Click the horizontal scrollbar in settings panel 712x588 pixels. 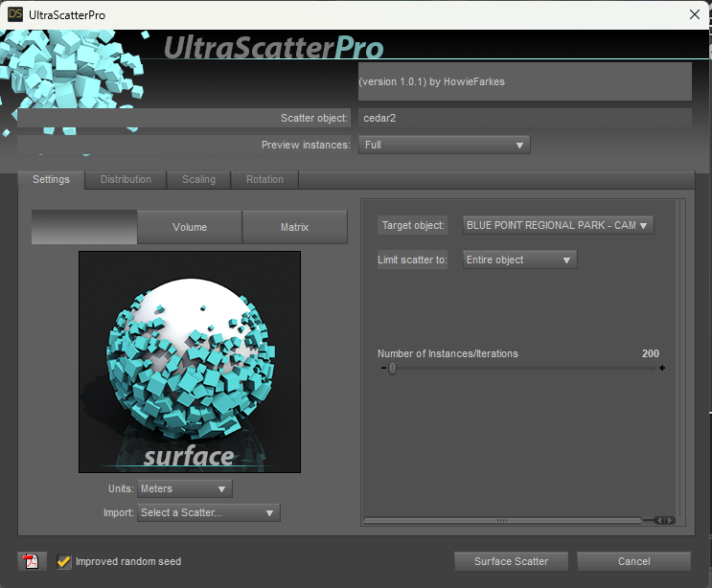[x=502, y=520]
